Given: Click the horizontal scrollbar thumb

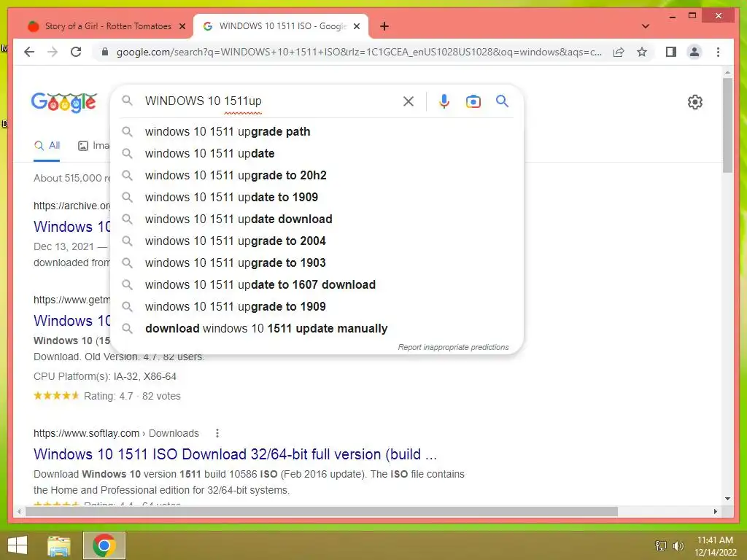Looking at the screenshot, I should coord(322,511).
